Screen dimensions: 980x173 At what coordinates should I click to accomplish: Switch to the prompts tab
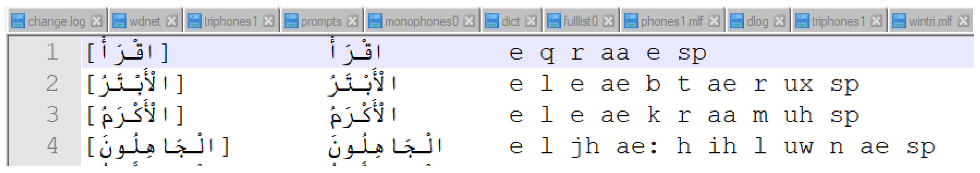[321, 21]
